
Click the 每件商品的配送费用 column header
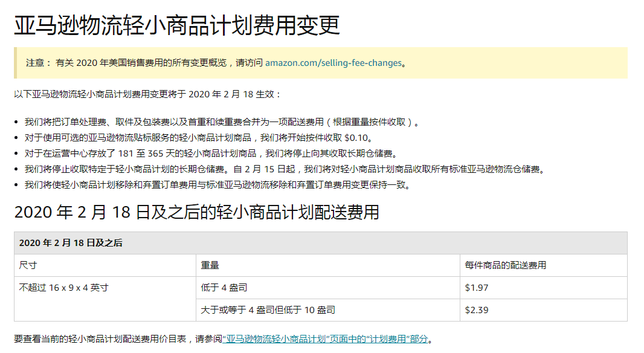click(x=543, y=265)
